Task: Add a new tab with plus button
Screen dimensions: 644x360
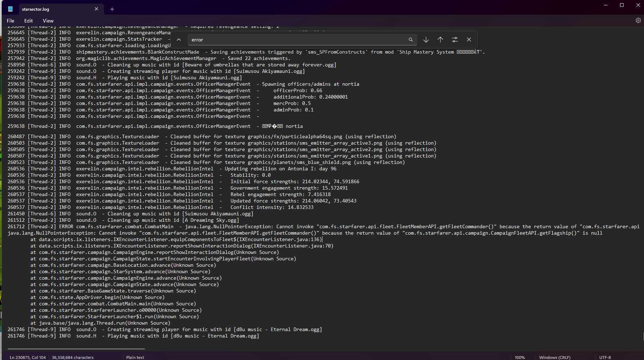Action: [112, 9]
